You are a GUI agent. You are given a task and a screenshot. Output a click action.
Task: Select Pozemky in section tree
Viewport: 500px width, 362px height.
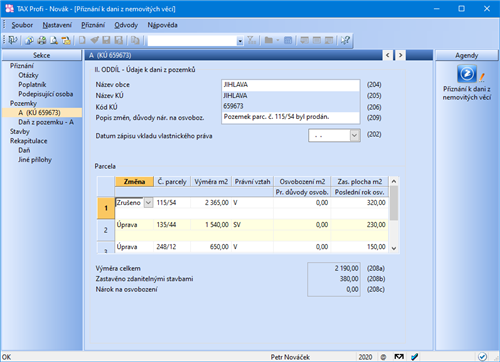pos(23,103)
